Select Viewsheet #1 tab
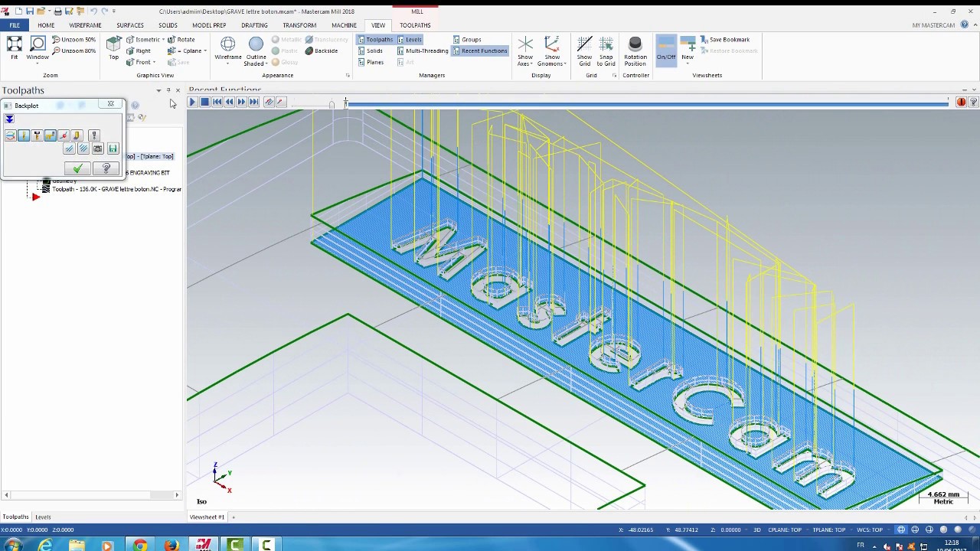The width and height of the screenshot is (980, 551). pyautogui.click(x=207, y=517)
